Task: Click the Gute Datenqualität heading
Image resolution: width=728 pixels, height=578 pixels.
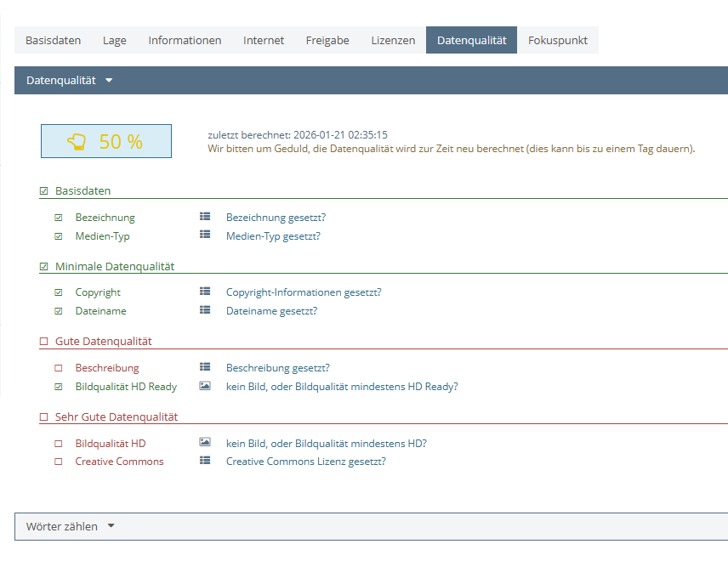Action: (104, 342)
